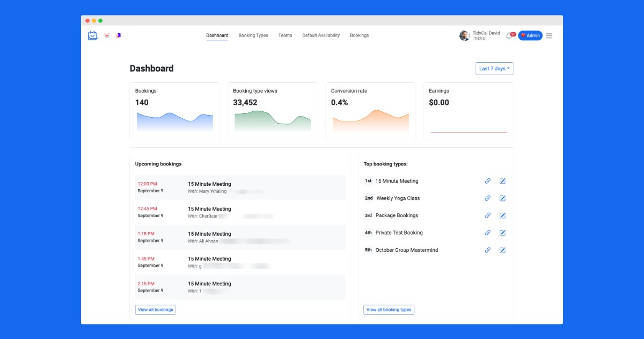Open the TidyCal David profile menu
This screenshot has width=644, height=339.
(x=480, y=35)
